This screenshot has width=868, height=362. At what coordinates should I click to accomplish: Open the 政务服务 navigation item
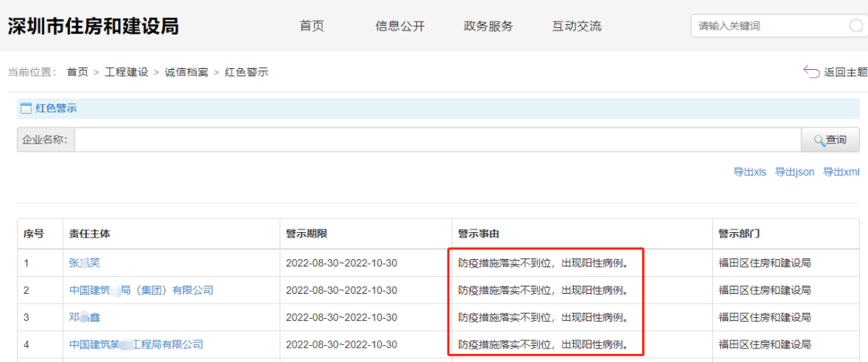(x=489, y=26)
